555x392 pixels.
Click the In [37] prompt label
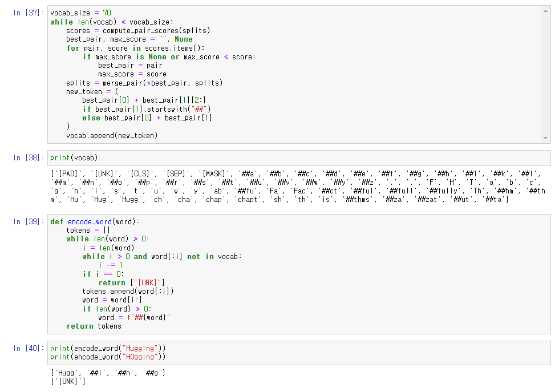[x=29, y=13]
